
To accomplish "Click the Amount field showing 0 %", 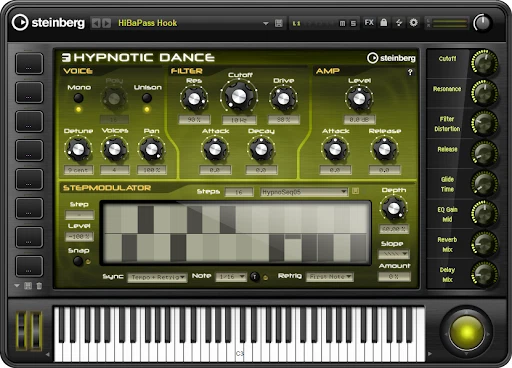I will click(x=394, y=276).
